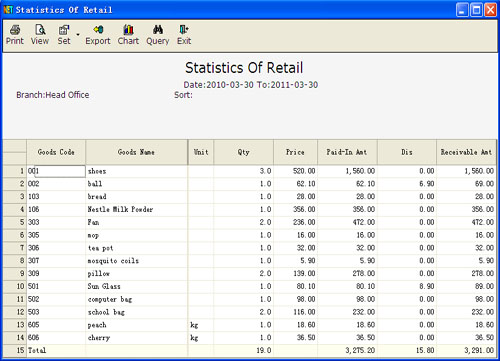Click the Set settings icon
Viewport: 500px width, 361px height.
coord(64,30)
